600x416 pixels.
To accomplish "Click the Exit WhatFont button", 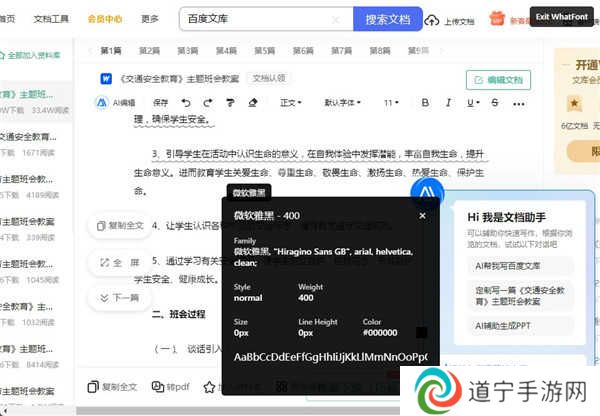I will point(561,17).
